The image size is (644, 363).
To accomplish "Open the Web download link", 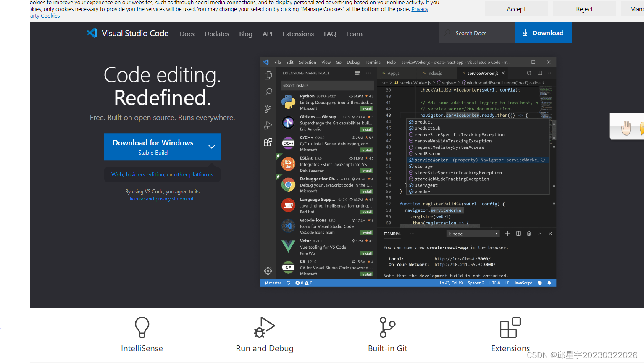I will click(117, 175).
